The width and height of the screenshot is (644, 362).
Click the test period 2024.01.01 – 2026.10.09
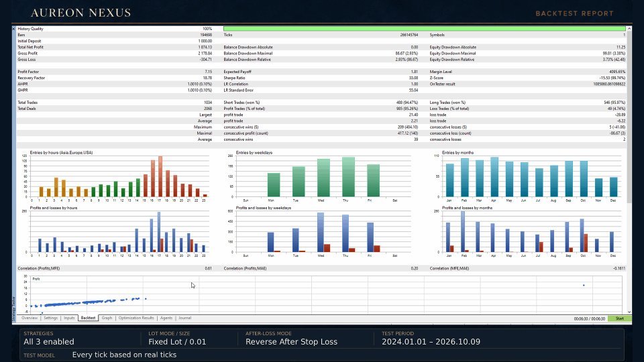click(431, 342)
